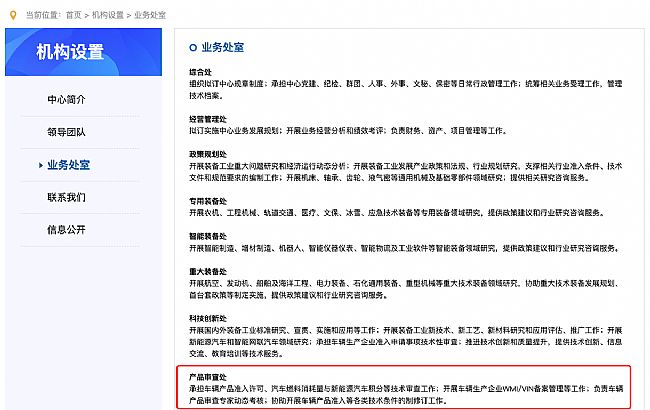This screenshot has width=650, height=410.
Task: Click the 机构设置 sidebar header banner
Action: 83,52
